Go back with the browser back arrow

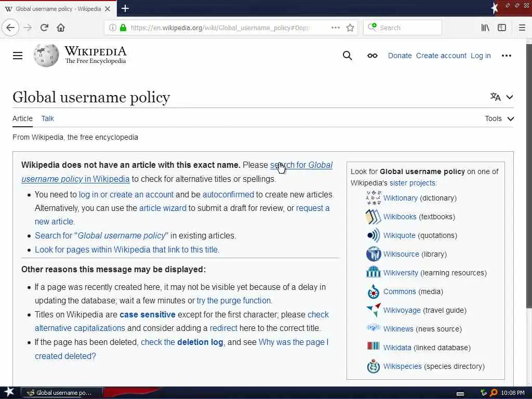point(10,28)
